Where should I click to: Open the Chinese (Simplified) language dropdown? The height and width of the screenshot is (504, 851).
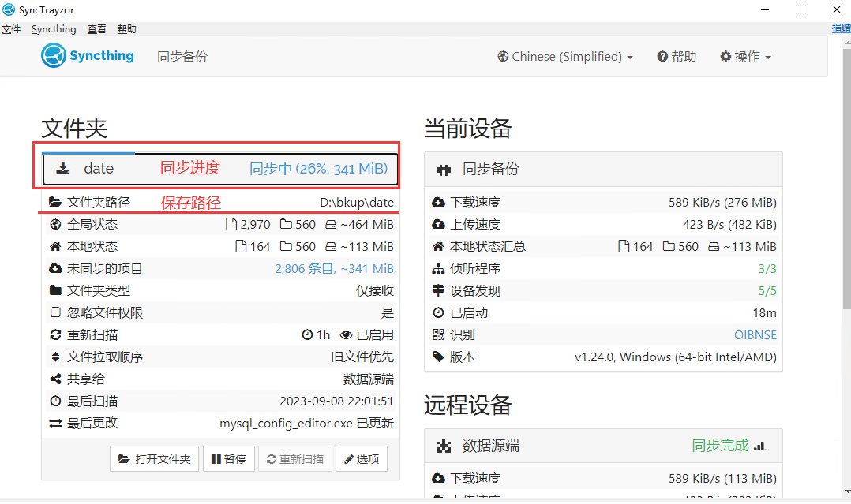point(565,57)
